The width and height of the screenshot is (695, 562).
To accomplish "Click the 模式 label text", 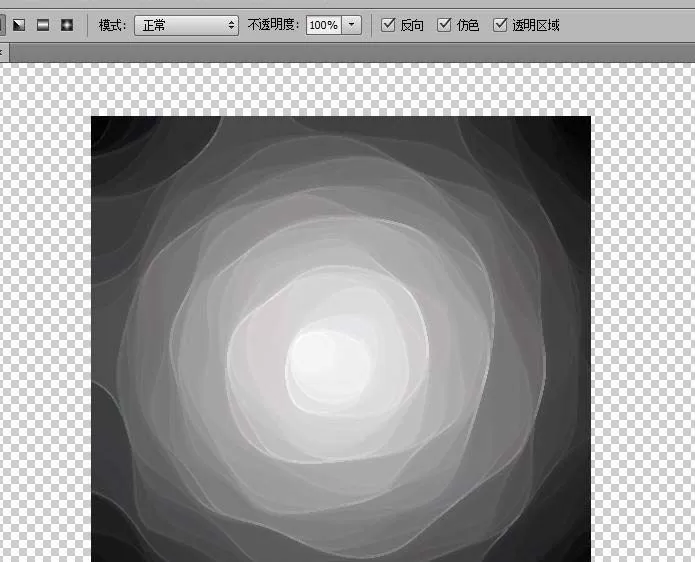I will pos(113,25).
